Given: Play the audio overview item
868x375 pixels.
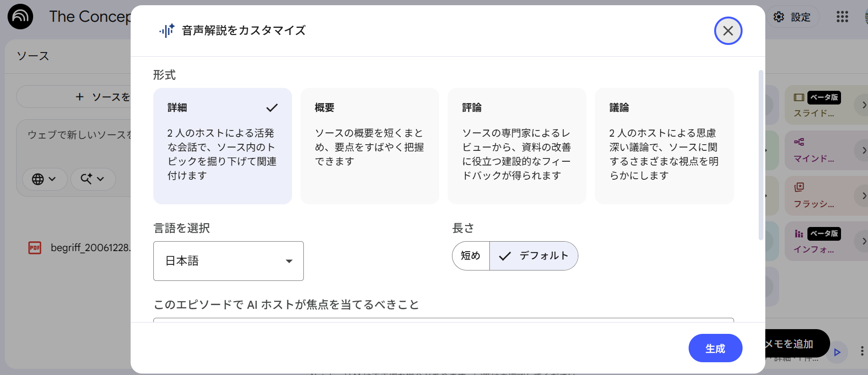Looking at the screenshot, I should click(837, 352).
